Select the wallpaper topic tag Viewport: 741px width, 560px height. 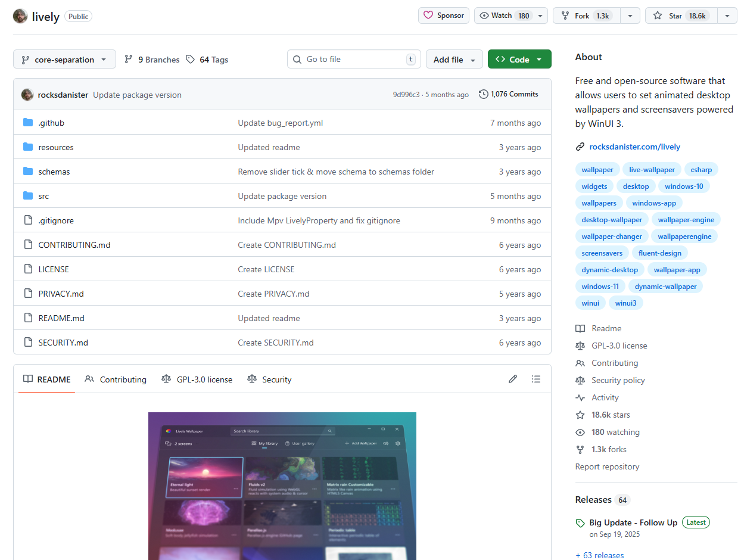point(597,170)
